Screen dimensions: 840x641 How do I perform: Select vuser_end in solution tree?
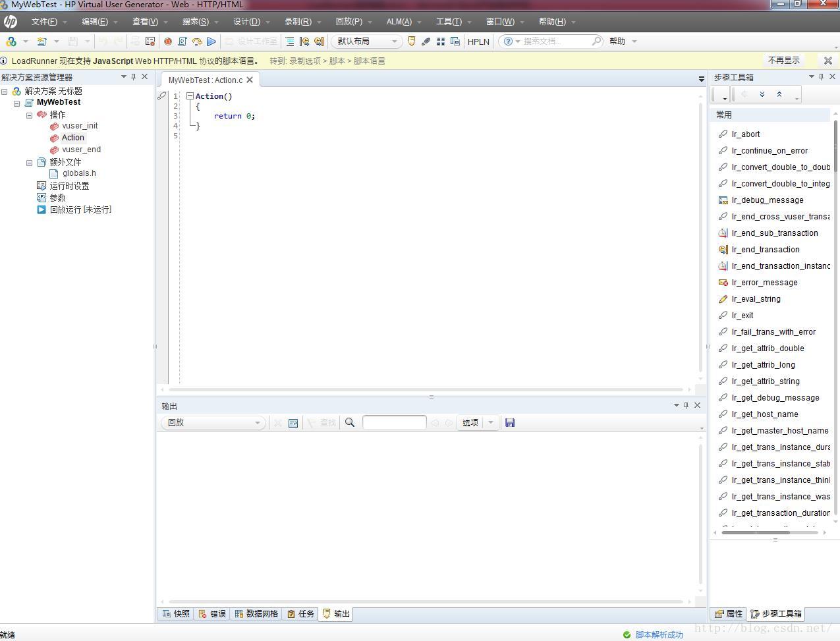point(81,150)
